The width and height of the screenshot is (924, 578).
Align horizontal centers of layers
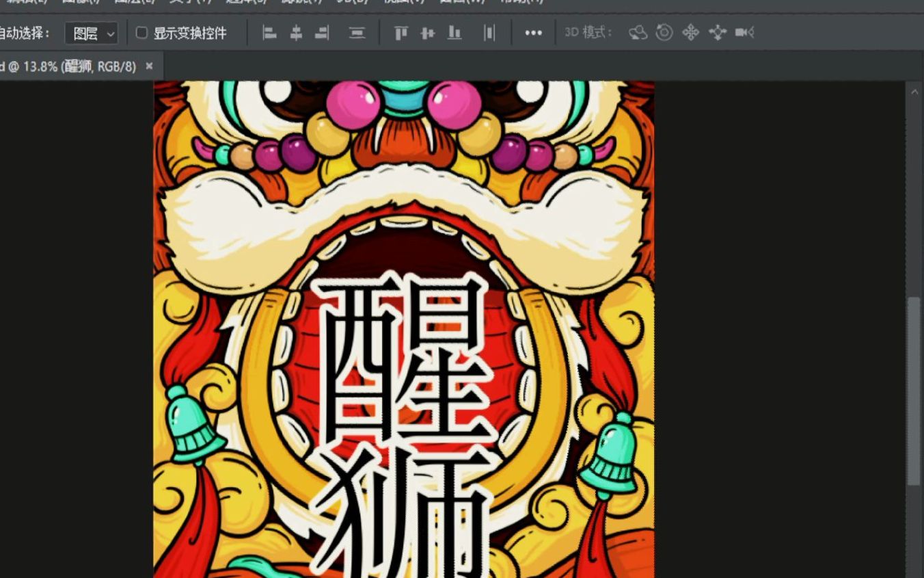(296, 33)
